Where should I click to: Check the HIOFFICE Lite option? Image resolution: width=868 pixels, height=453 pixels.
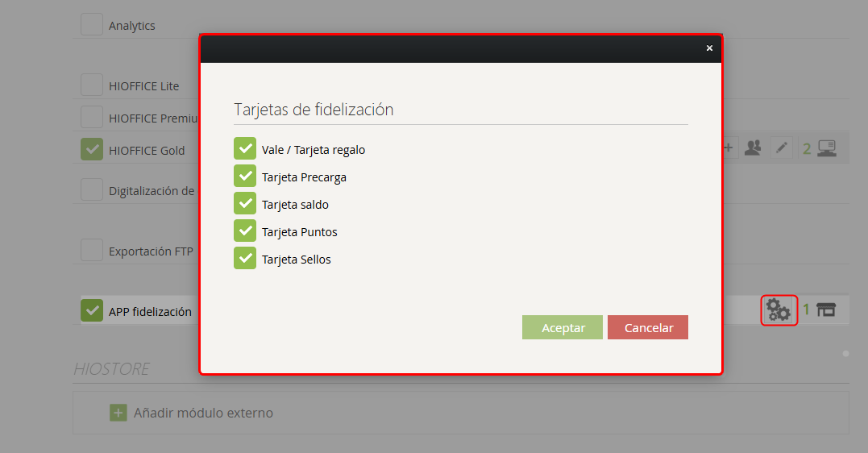(92, 85)
